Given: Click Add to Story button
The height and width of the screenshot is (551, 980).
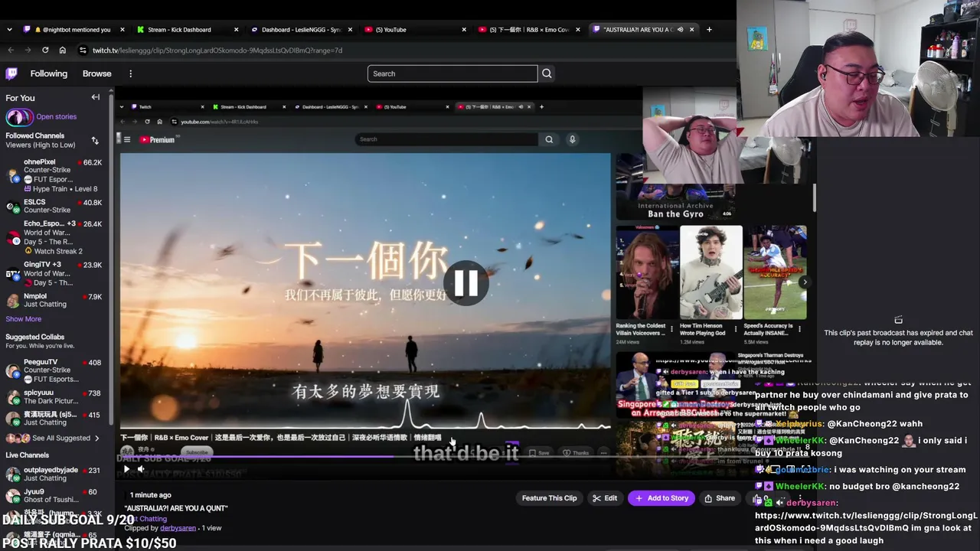Looking at the screenshot, I should tap(661, 498).
